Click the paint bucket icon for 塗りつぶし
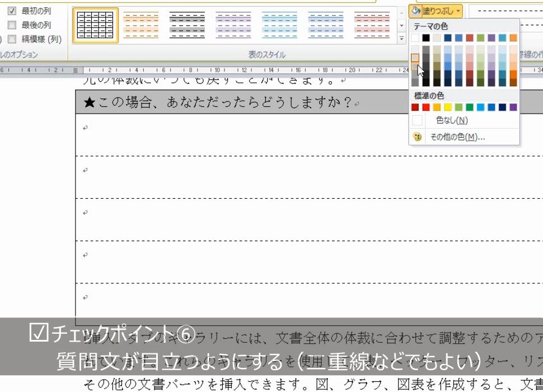Image resolution: width=543 pixels, height=392 pixels. 415,11
